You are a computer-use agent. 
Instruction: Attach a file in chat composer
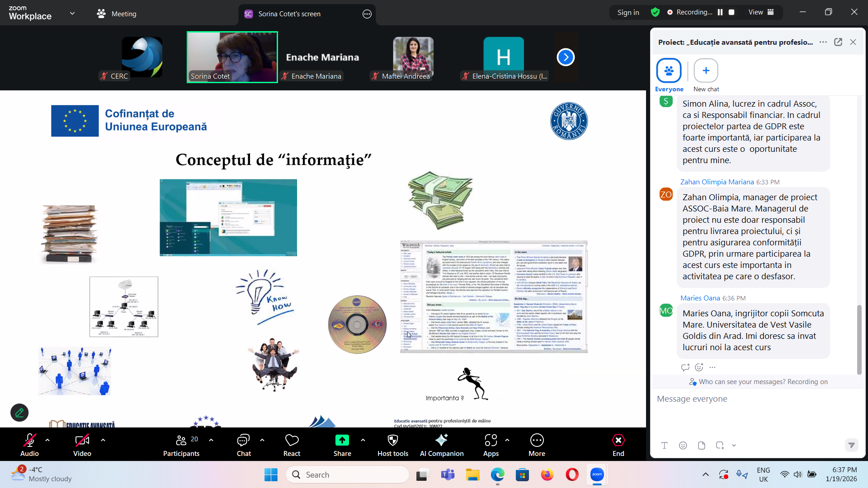[701, 446]
